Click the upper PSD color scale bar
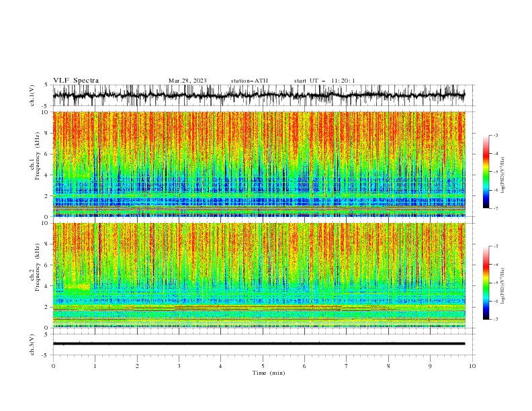This screenshot has width=532, height=411. 486,172
